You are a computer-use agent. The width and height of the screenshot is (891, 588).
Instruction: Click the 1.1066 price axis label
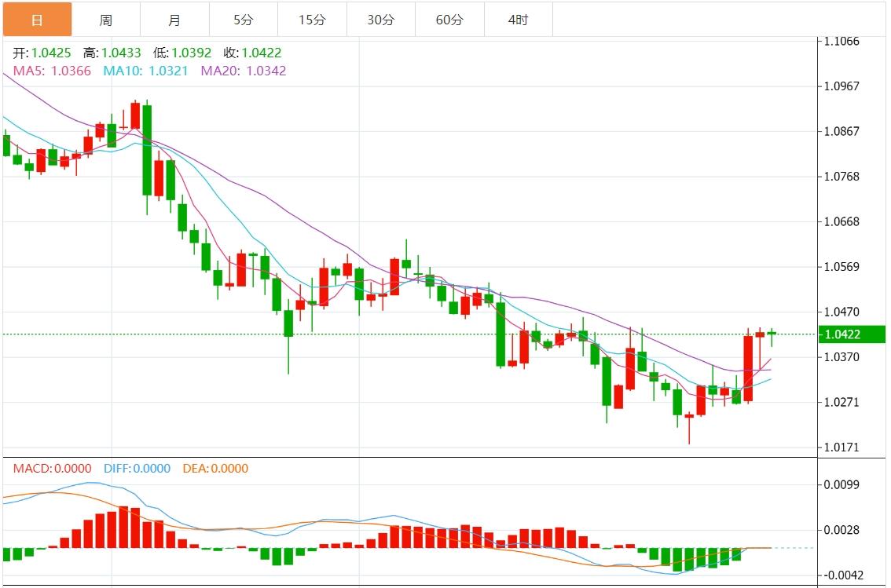[841, 41]
